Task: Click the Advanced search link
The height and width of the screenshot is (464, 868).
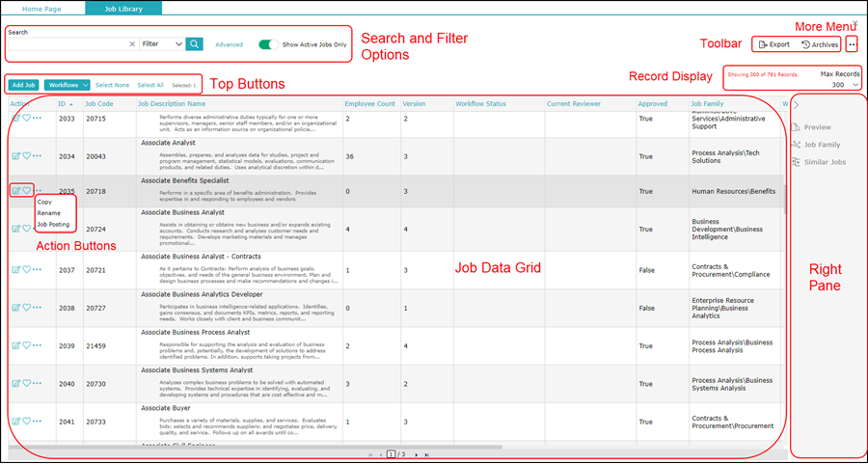Action: pyautogui.click(x=229, y=44)
